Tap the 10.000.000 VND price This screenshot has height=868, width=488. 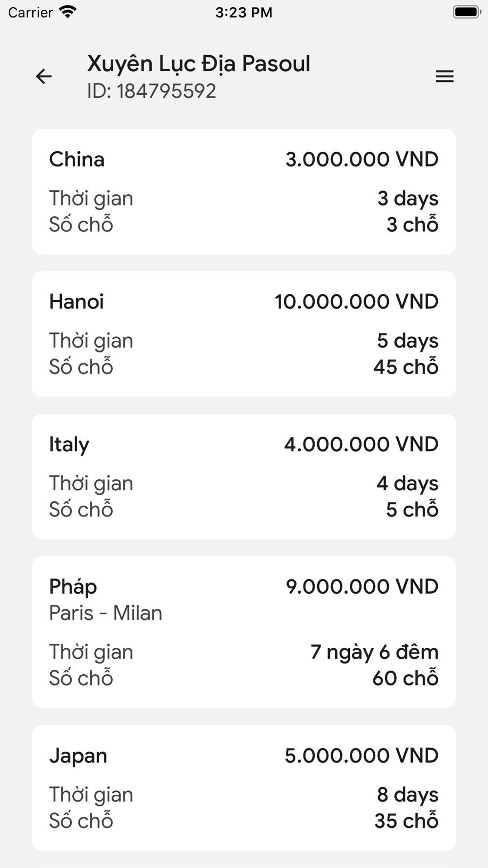click(357, 302)
